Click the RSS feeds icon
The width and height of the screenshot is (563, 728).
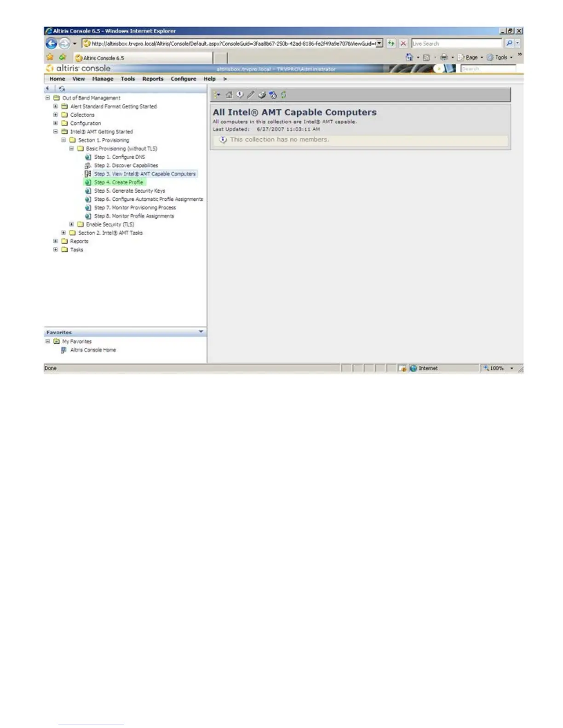[426, 57]
